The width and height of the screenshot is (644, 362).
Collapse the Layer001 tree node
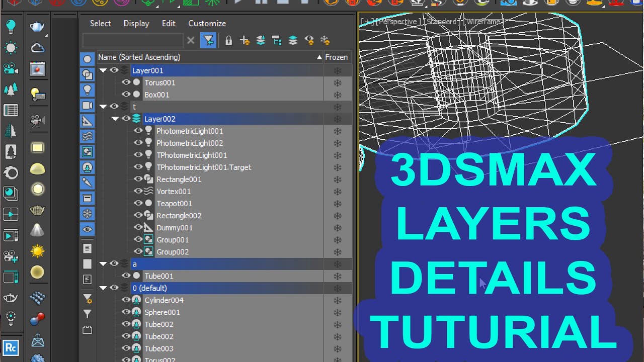pyautogui.click(x=103, y=70)
